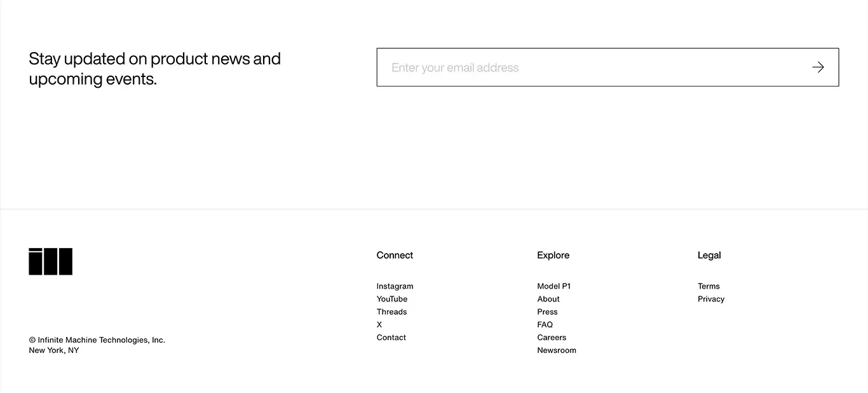The width and height of the screenshot is (868, 393).
Task: Click the Connect column heading
Action: [395, 255]
